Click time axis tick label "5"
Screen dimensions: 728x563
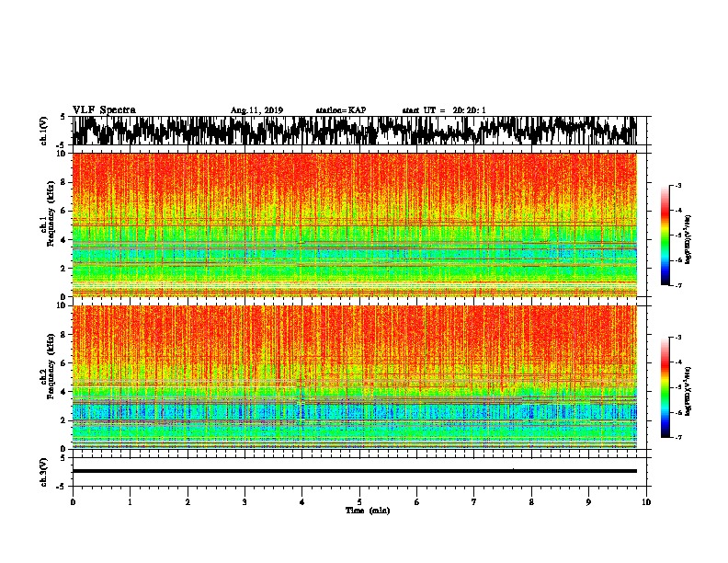[359, 502]
